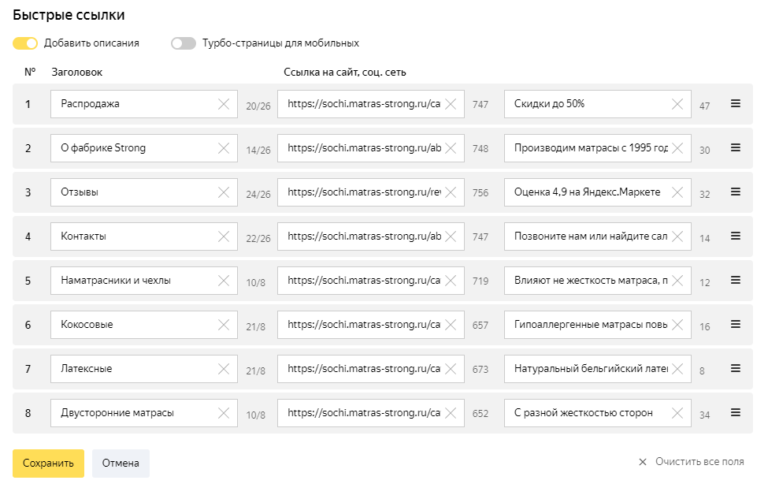Grab the reorder handle of row 4
The height and width of the screenshot is (484, 768).
coord(735,236)
